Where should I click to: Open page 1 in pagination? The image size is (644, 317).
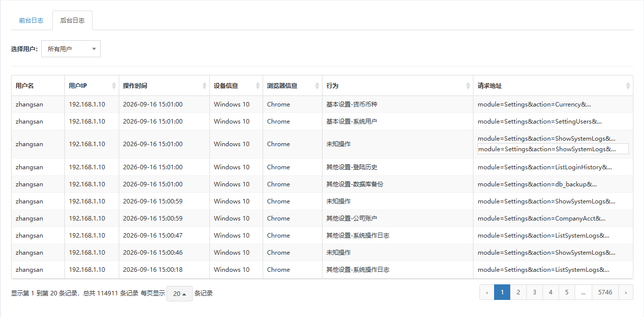click(x=502, y=292)
